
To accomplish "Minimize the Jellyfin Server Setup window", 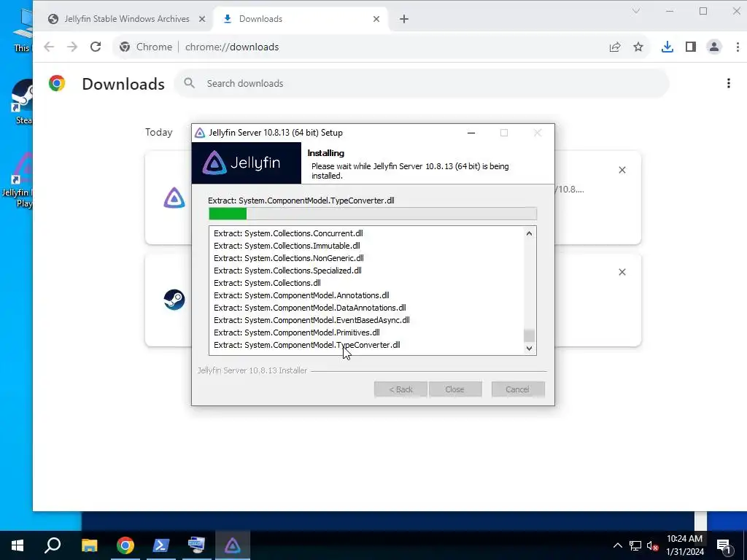I will [471, 133].
